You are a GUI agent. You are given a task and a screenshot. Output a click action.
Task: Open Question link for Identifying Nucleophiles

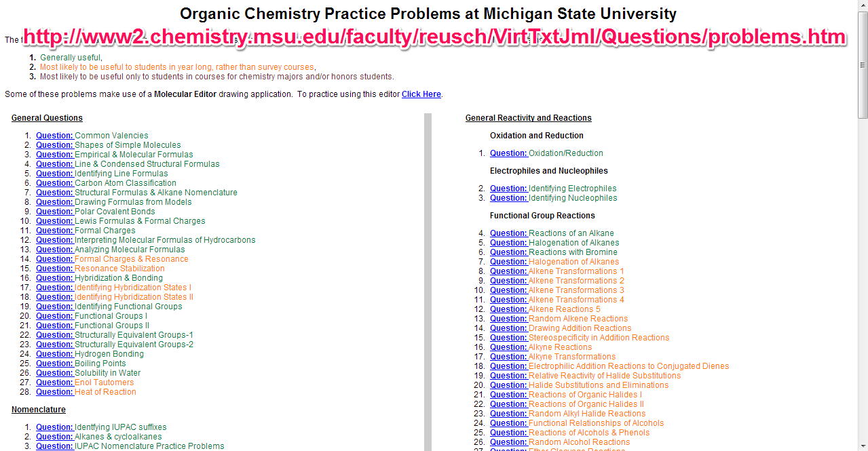coord(508,198)
